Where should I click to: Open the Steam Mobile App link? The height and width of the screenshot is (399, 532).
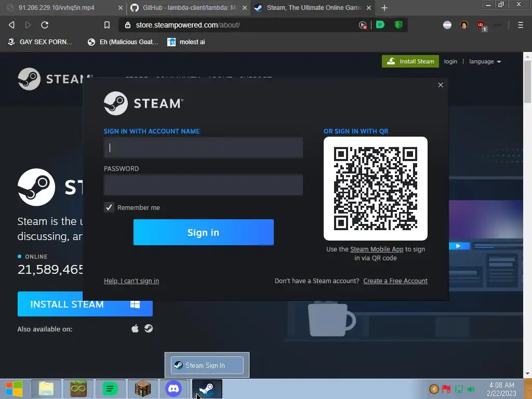coord(377,249)
